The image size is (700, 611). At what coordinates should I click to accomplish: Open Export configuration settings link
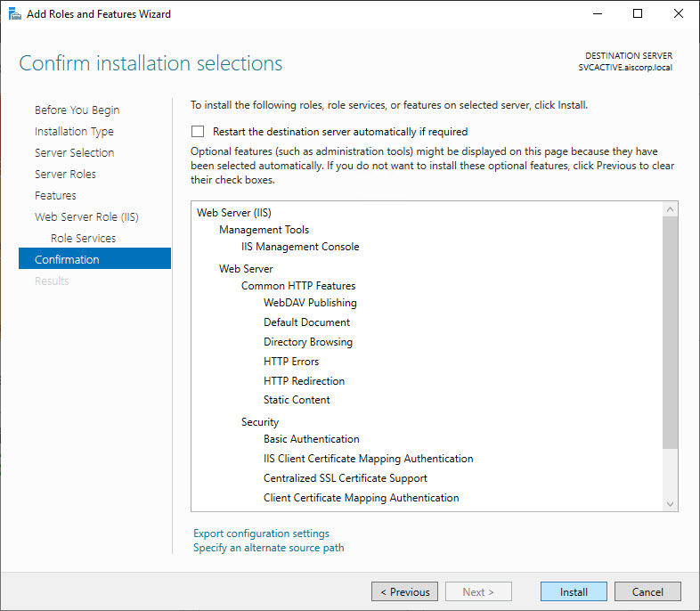coord(261,534)
